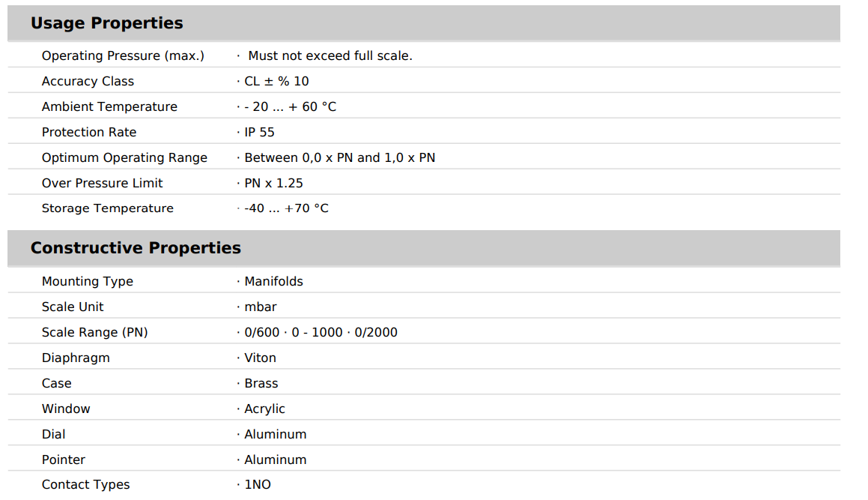Click the Accuracy Class label
Screen dimensions: 868x500
[88, 82]
